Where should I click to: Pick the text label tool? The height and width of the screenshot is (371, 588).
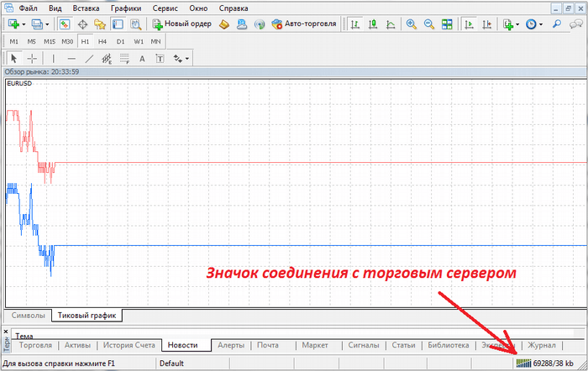pyautogui.click(x=142, y=58)
